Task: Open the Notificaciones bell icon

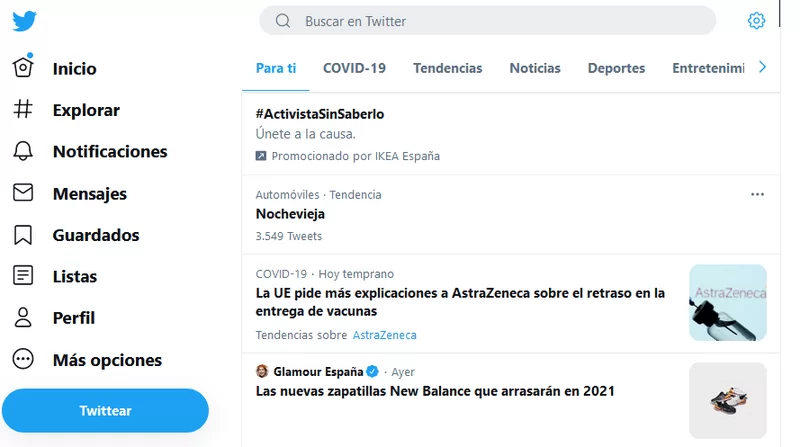Action: click(x=23, y=151)
